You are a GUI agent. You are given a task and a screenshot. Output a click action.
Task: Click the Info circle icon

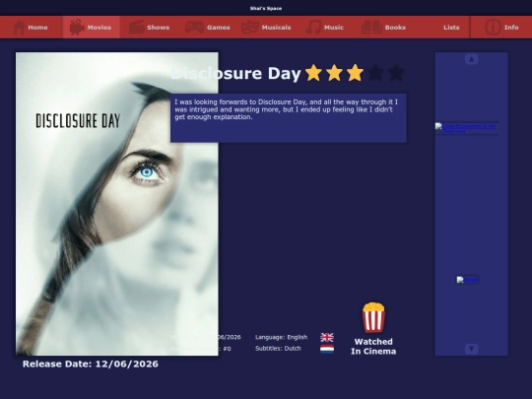click(493, 28)
